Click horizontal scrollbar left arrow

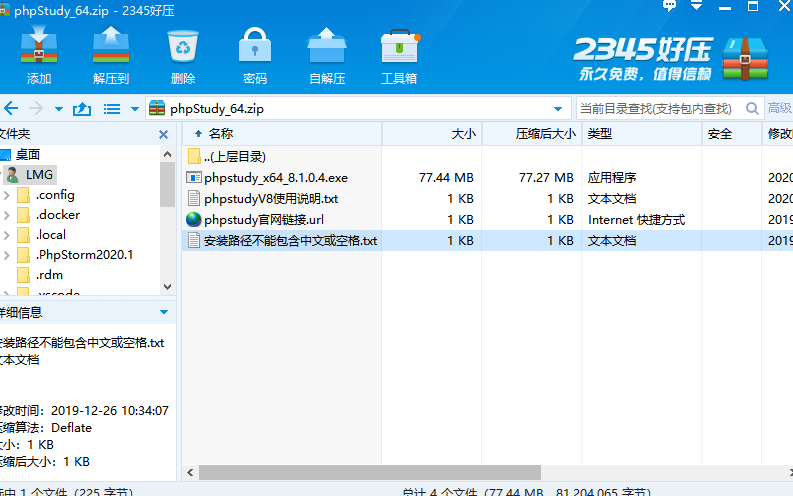pyautogui.click(x=190, y=472)
